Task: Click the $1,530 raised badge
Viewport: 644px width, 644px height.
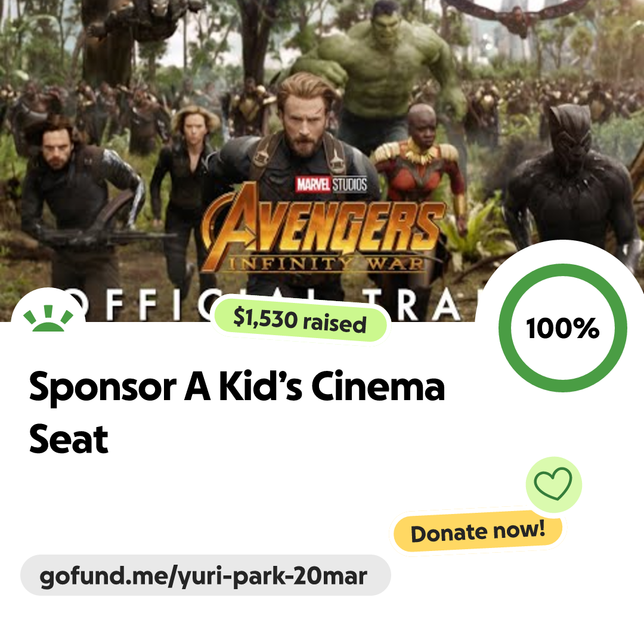Action: click(300, 321)
